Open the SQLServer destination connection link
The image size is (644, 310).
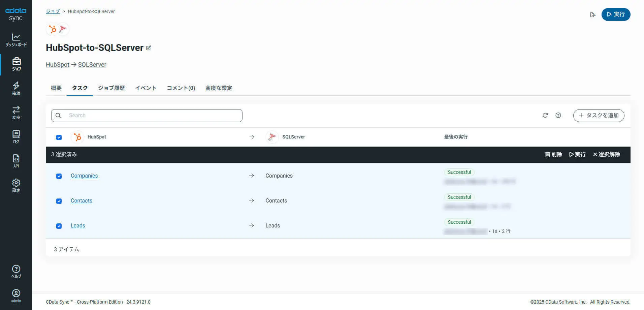92,65
